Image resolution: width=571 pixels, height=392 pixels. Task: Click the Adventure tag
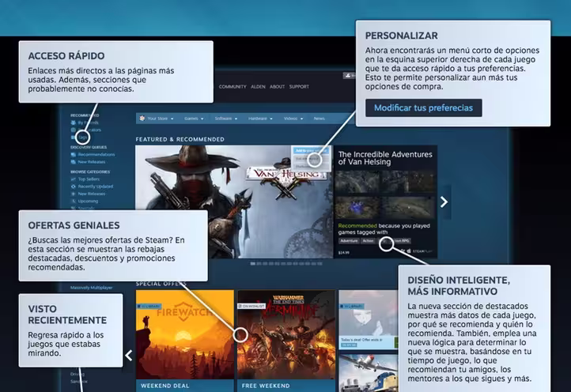pyautogui.click(x=349, y=240)
